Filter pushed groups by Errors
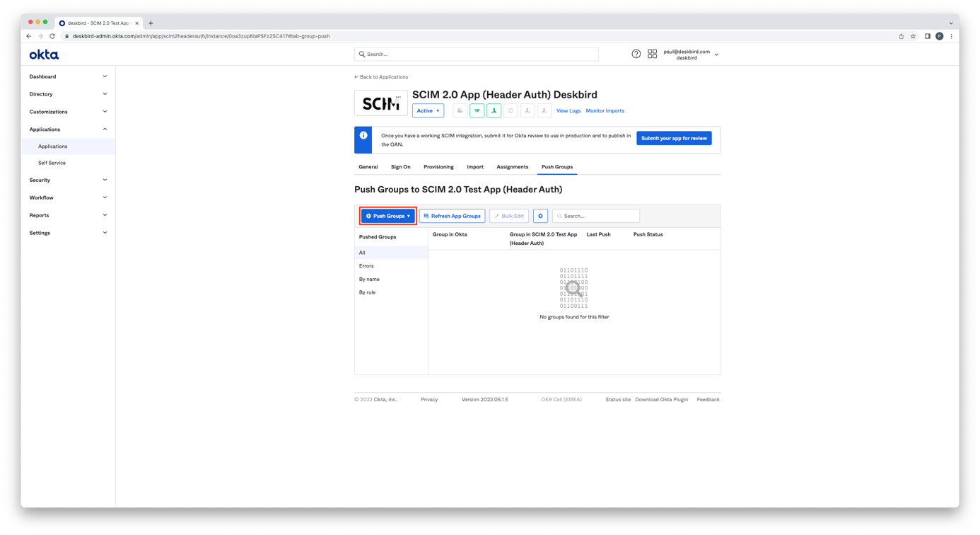 pos(366,266)
